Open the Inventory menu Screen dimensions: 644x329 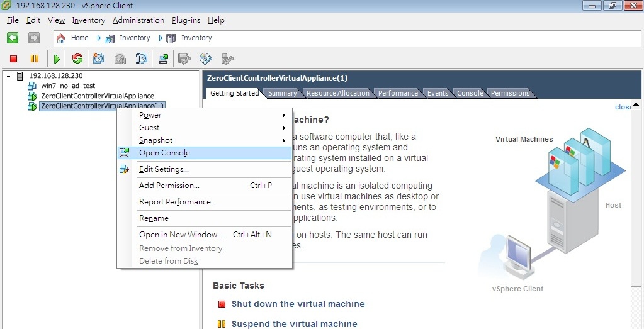pyautogui.click(x=89, y=20)
